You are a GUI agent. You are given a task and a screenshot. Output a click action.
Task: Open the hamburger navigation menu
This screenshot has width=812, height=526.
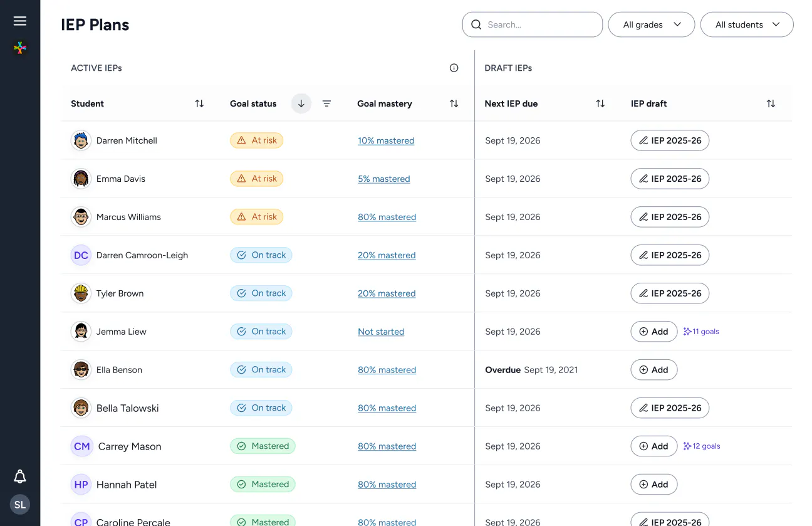pos(20,21)
